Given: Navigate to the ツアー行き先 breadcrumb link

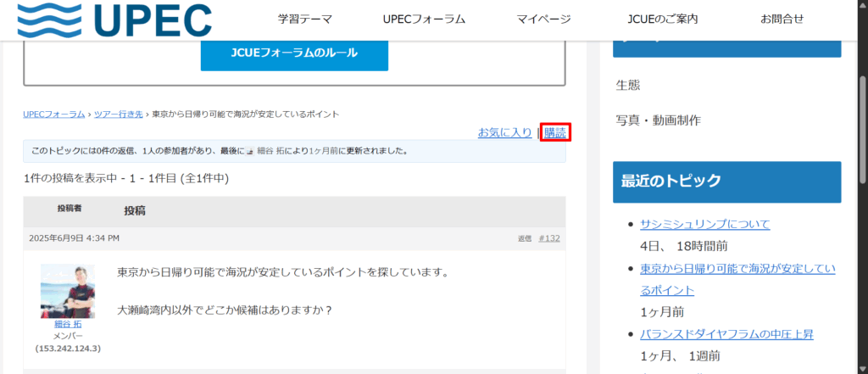Looking at the screenshot, I should (118, 114).
